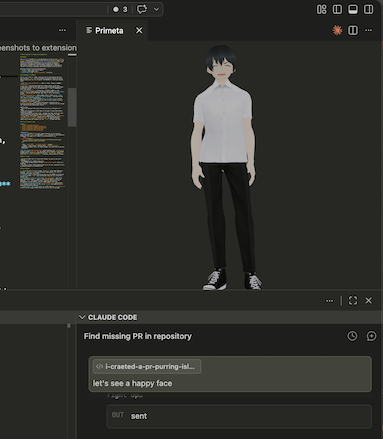
Task: Click the editor vertical scrollbar thumb
Action: coord(72,107)
